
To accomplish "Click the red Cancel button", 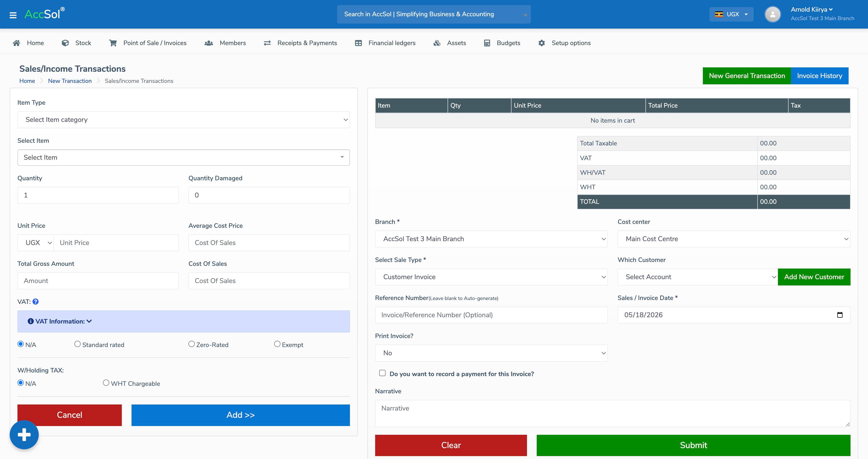I will tap(70, 415).
